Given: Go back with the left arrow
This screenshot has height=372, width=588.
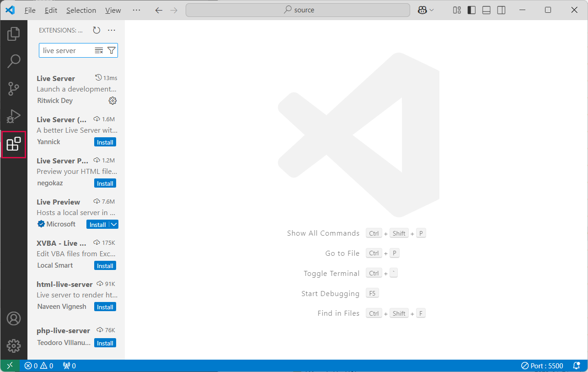Looking at the screenshot, I should point(159,10).
